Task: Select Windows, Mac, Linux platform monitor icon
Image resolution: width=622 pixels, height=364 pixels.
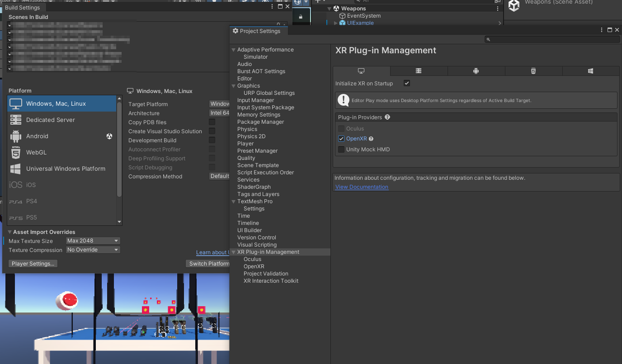Action: tap(16, 104)
